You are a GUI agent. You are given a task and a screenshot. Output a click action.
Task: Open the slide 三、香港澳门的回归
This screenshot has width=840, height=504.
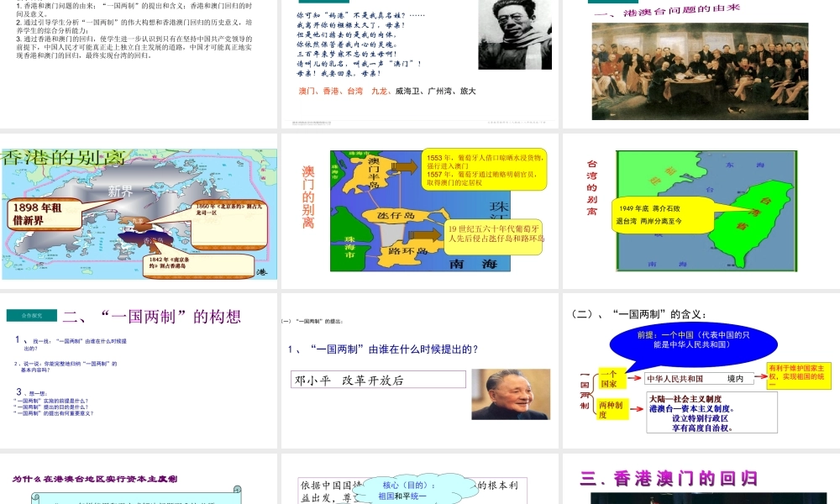(701, 478)
